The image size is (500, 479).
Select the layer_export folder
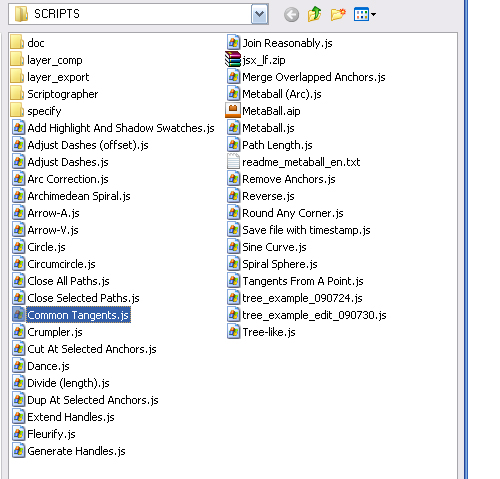(50, 77)
